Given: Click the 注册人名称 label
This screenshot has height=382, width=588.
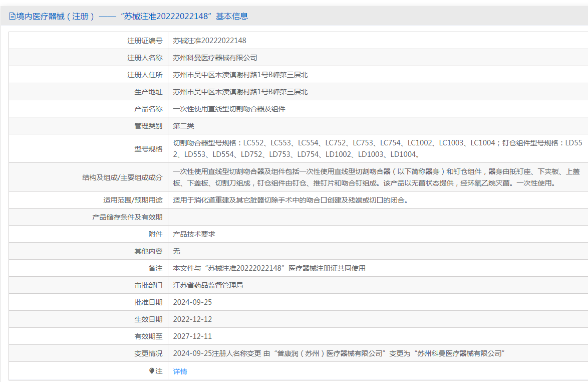Looking at the screenshot, I should pos(145,58).
